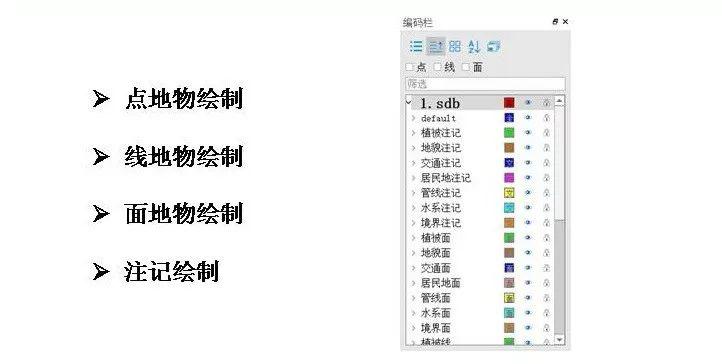Toggle lock icon for 地貌面 row
This screenshot has height=364, width=722.
tap(547, 253)
